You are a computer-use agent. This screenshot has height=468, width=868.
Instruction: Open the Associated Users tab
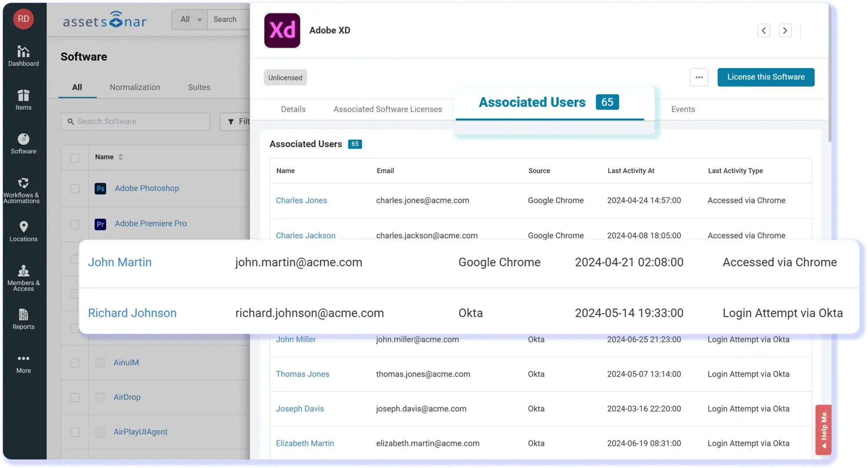tap(549, 103)
